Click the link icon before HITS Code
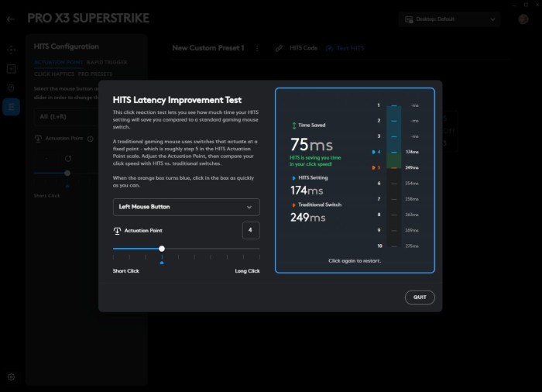Image resolution: width=542 pixels, height=392 pixels. pos(279,49)
